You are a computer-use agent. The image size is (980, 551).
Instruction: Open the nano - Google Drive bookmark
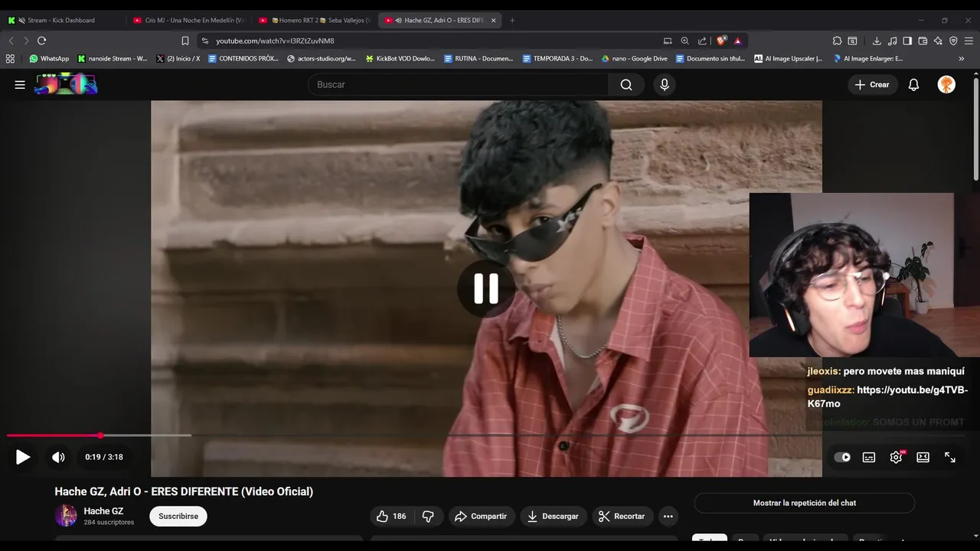(634, 58)
